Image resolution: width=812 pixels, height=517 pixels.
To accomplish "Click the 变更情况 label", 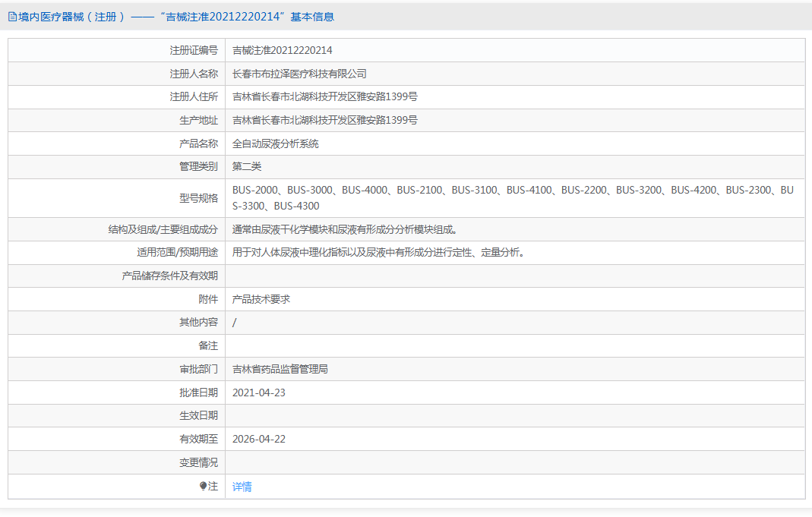I will [x=198, y=462].
